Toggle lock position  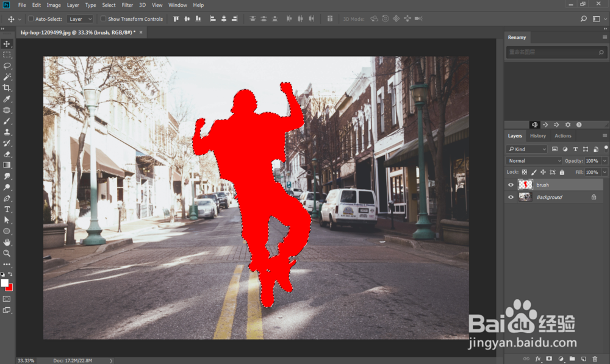543,173
